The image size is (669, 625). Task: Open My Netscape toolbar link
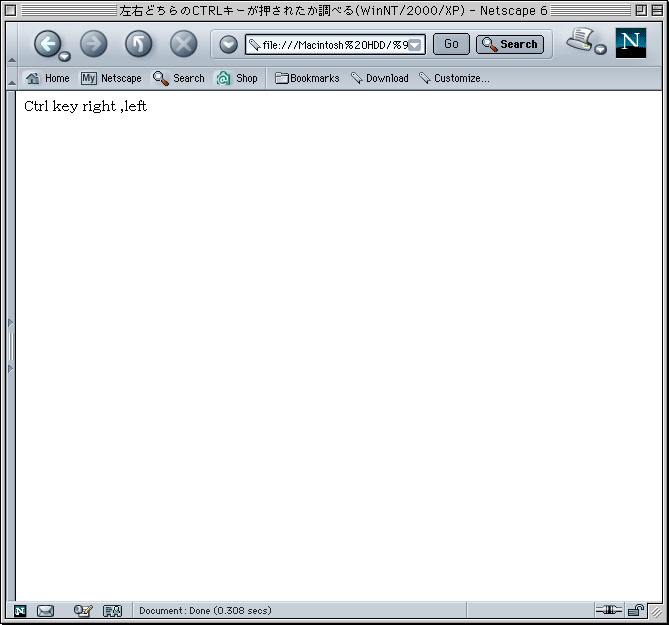tap(111, 78)
